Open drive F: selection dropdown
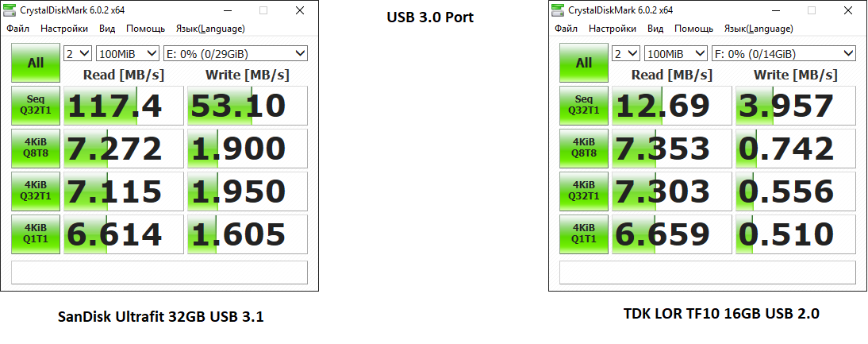The height and width of the screenshot is (344, 868). coord(784,54)
